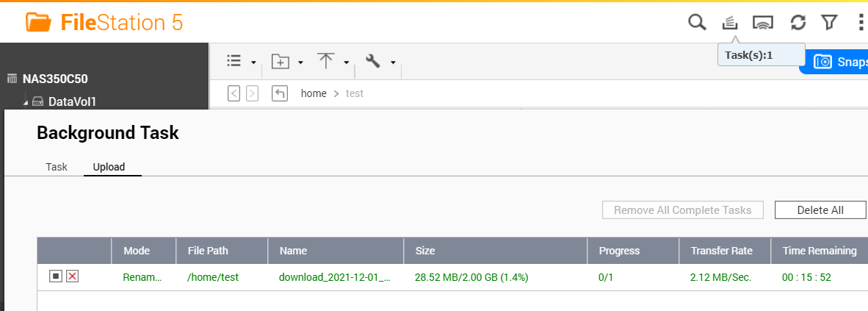Open the create folder dropdown arrow
Image resolution: width=868 pixels, height=311 pixels.
[x=300, y=62]
